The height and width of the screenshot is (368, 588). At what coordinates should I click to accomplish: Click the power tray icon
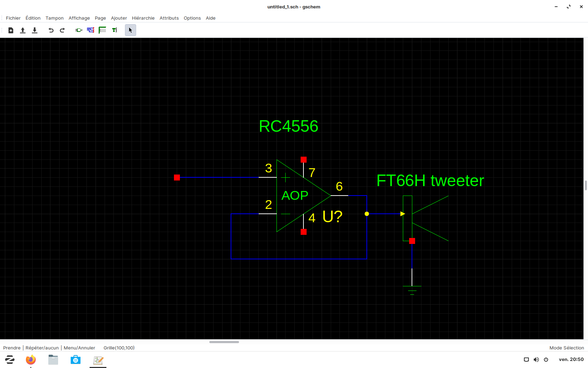(546, 360)
